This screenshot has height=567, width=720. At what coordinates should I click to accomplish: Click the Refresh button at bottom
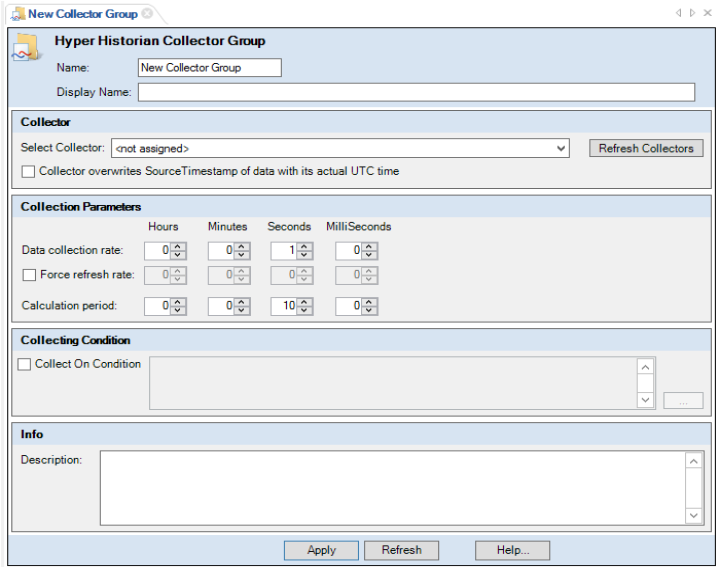401,550
